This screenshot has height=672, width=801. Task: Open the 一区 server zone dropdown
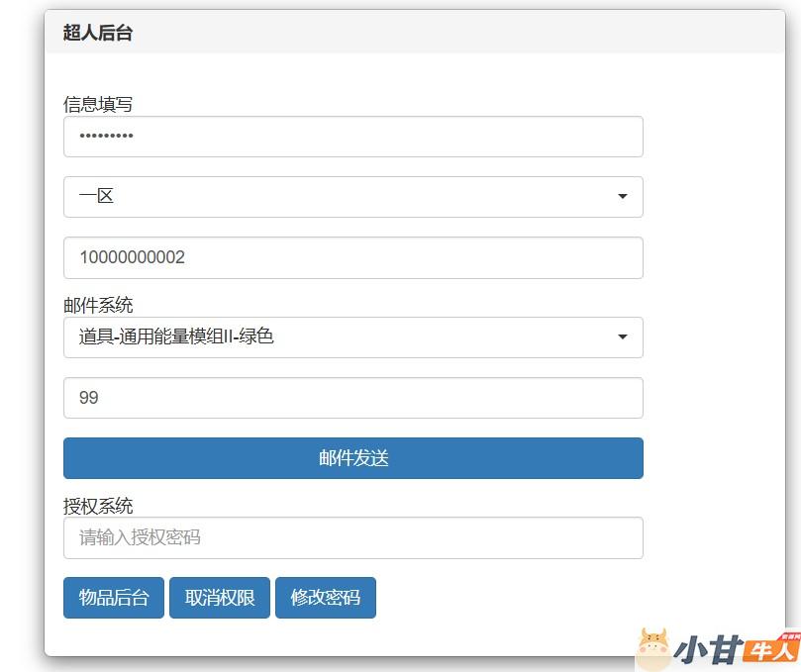(x=352, y=197)
